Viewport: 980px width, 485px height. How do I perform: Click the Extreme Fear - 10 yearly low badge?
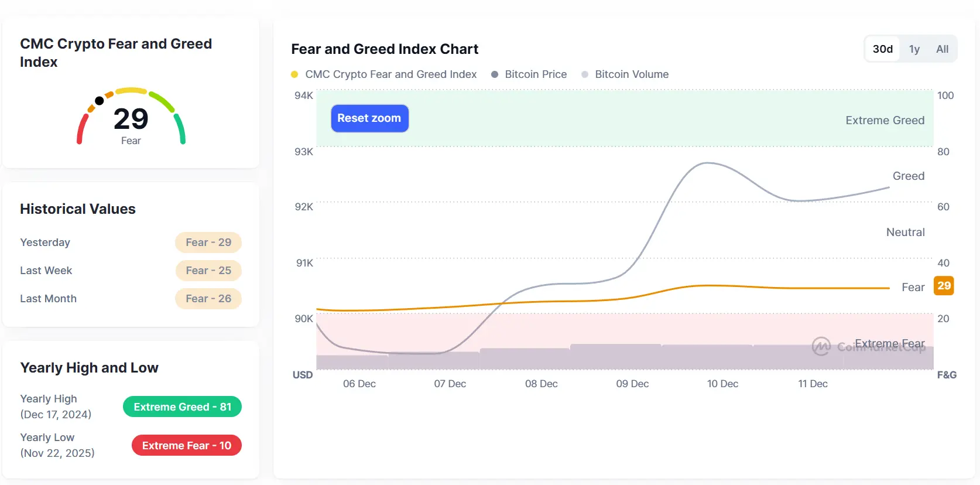(186, 446)
